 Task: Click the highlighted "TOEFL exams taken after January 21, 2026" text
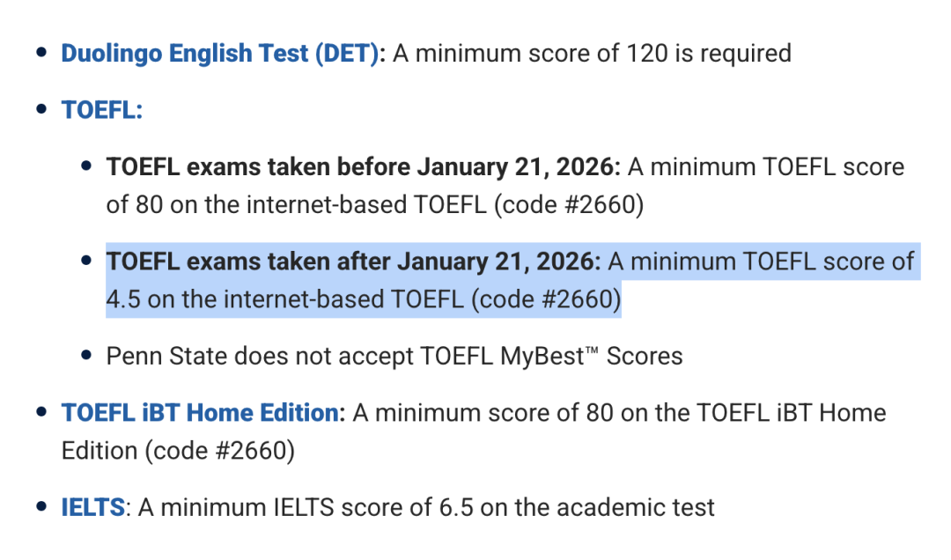pos(353,262)
